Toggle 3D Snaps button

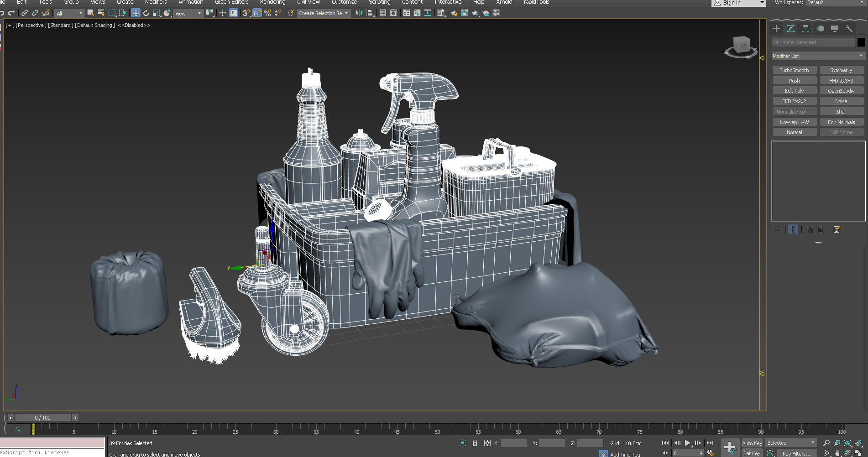(x=246, y=13)
